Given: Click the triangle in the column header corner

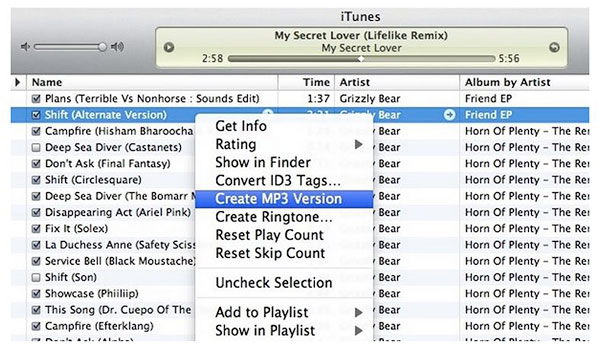Looking at the screenshot, I should [18, 82].
